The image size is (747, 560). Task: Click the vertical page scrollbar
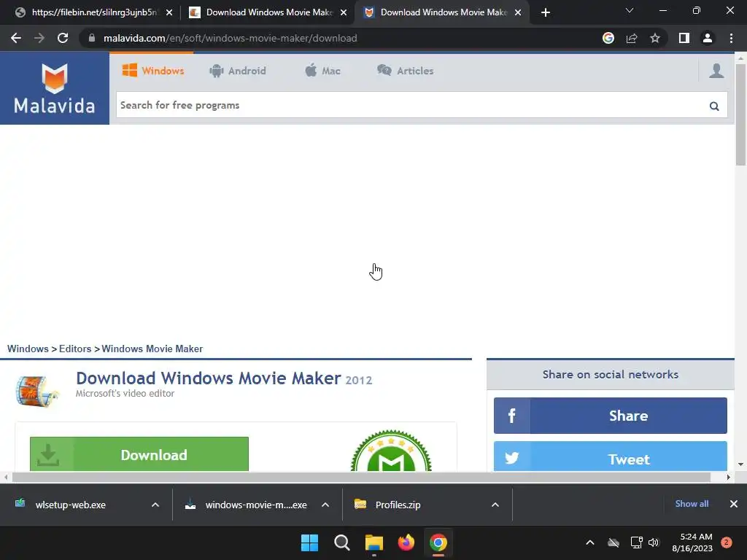coord(740,114)
